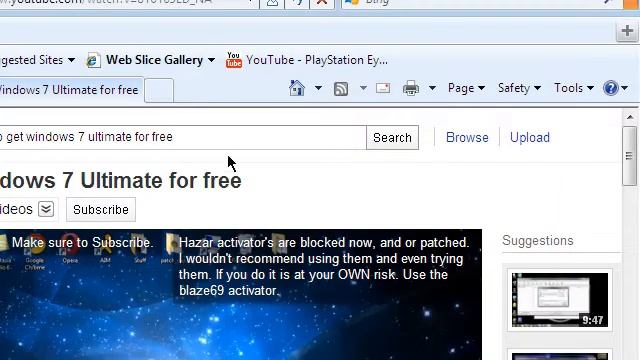
Task: Open the Suggested Sites dropdown arrow
Action: pyautogui.click(x=71, y=60)
